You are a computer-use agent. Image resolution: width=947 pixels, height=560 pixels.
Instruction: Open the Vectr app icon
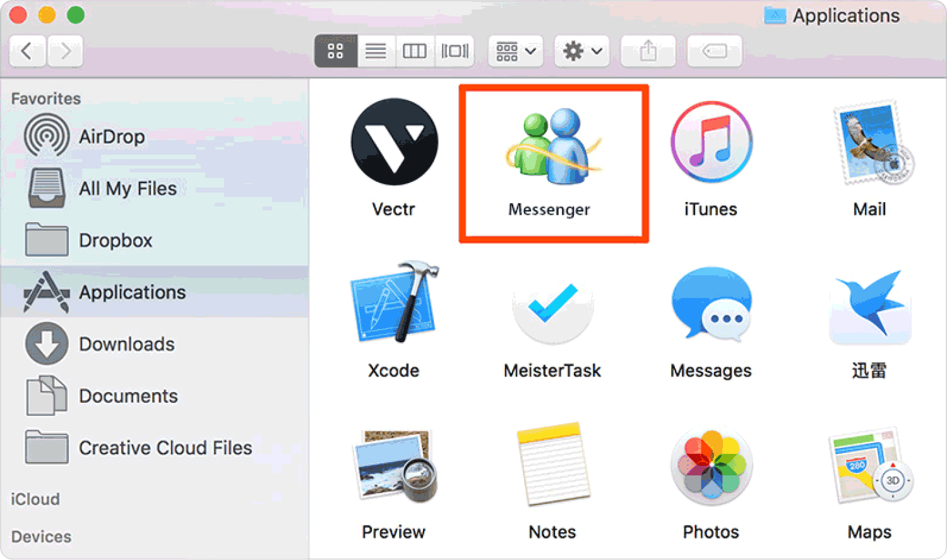click(394, 141)
